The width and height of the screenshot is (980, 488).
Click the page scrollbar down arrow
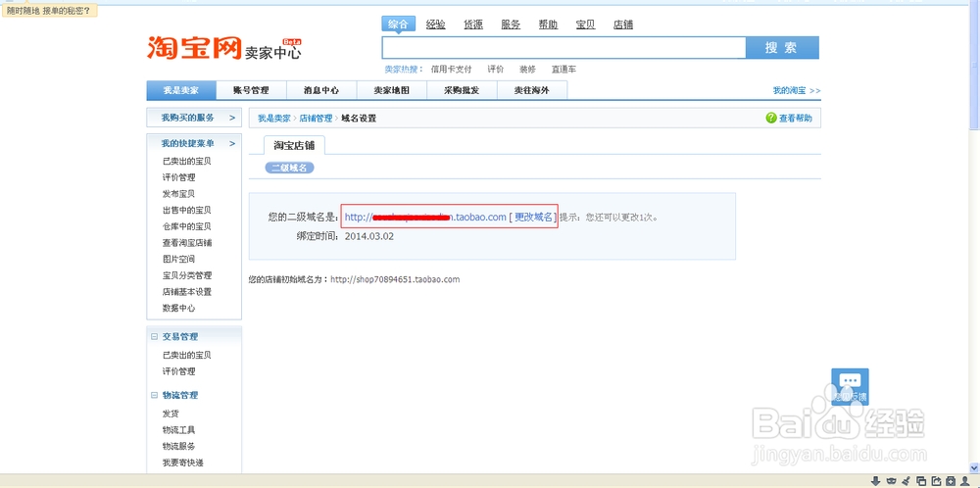[x=974, y=467]
